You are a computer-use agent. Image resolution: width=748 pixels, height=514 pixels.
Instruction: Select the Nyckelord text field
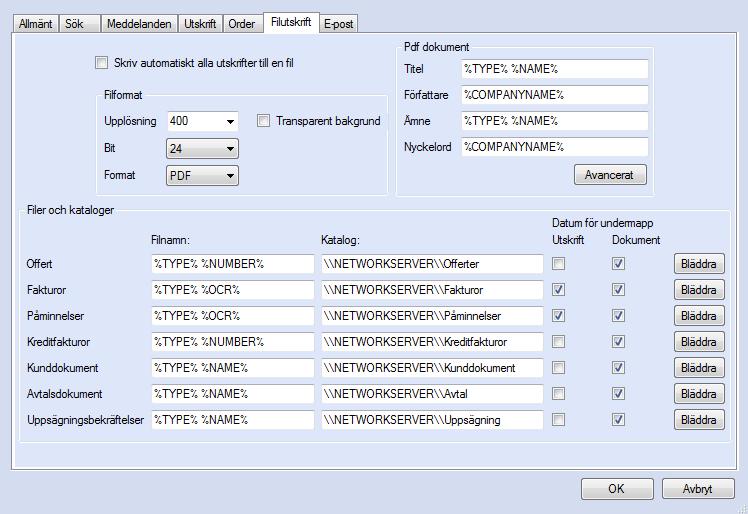555,147
